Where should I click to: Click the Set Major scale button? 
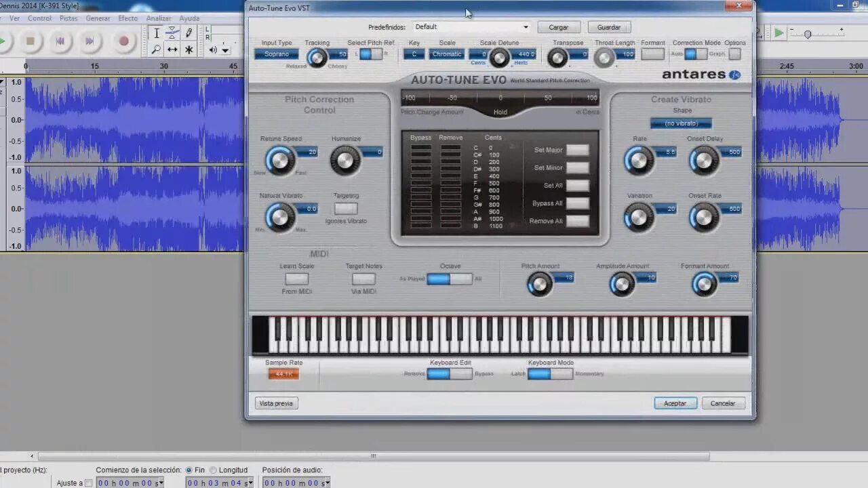click(578, 150)
